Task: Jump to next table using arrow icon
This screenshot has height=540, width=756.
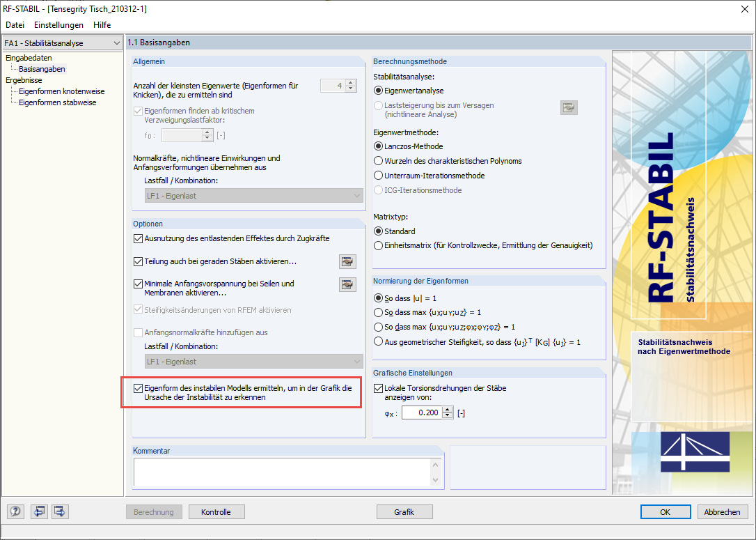Action: click(x=60, y=511)
